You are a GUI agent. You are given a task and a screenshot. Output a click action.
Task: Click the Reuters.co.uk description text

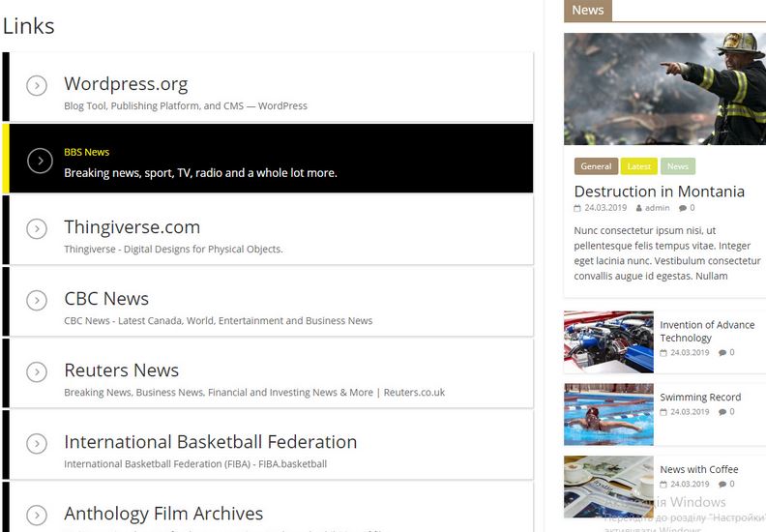click(254, 393)
